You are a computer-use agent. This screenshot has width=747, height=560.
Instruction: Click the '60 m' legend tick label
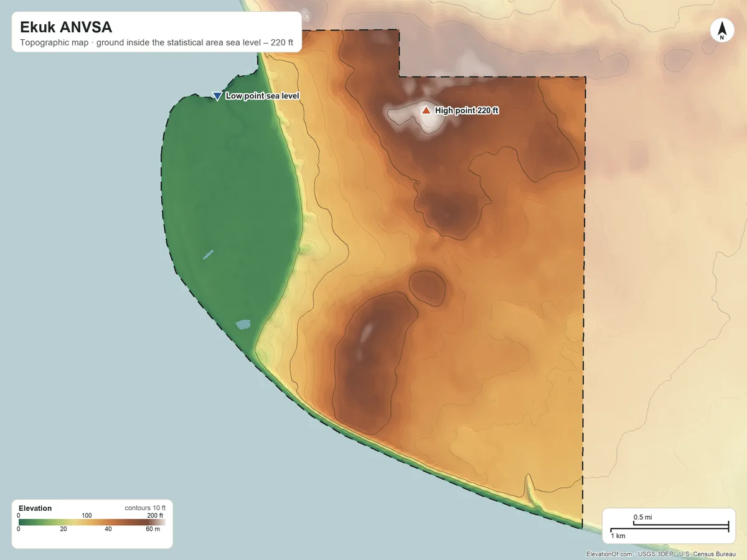click(x=153, y=530)
